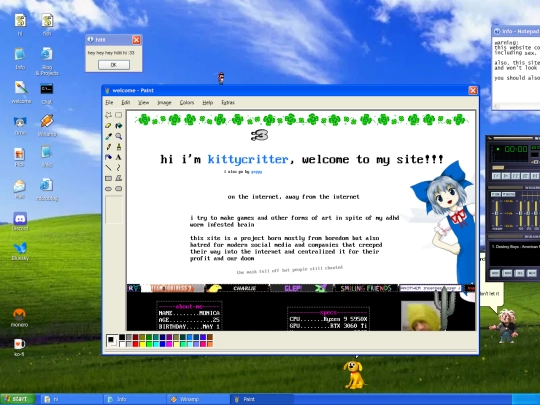The width and height of the screenshot is (540, 405).
Task: Click the Winamp preamp slider
Action: 496,214
